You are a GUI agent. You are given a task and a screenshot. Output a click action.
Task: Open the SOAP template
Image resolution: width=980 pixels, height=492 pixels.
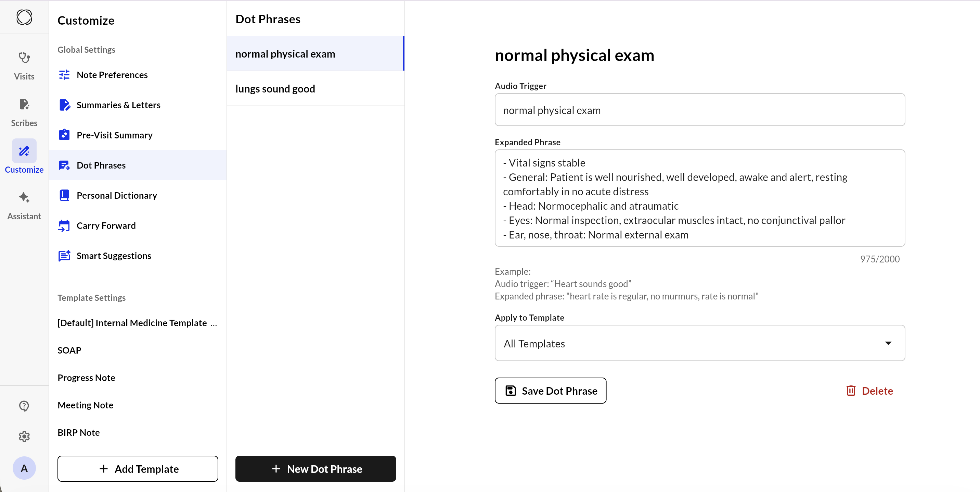tap(69, 350)
